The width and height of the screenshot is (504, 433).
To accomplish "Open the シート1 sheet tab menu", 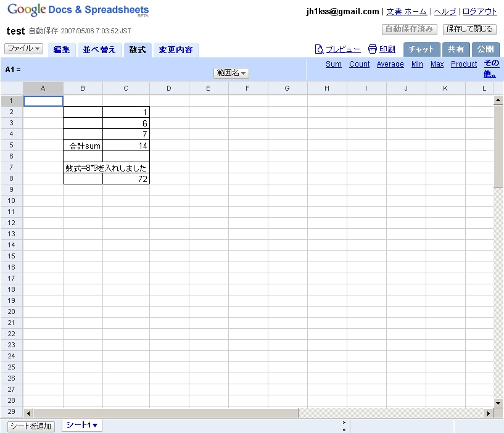I will (82, 425).
